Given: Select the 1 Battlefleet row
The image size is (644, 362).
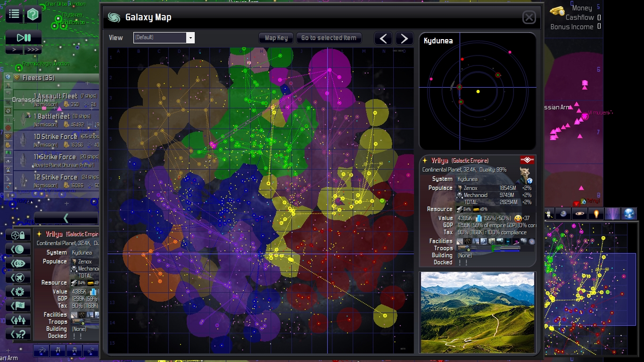Looking at the screenshot, I should 56,120.
